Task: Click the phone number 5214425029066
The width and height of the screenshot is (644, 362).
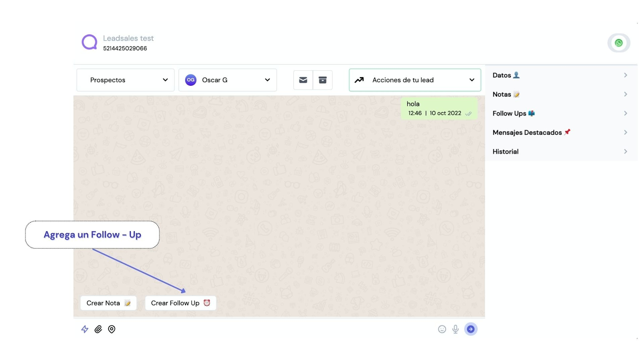Action: [125, 48]
